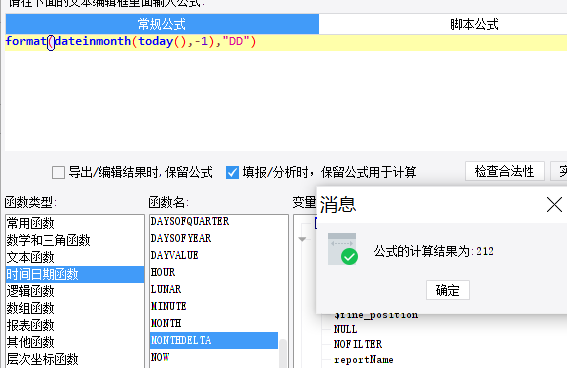Viewport: 567px width, 368px height.
Task: Select 层次坐标函数 function type
Action: [x=75, y=359]
